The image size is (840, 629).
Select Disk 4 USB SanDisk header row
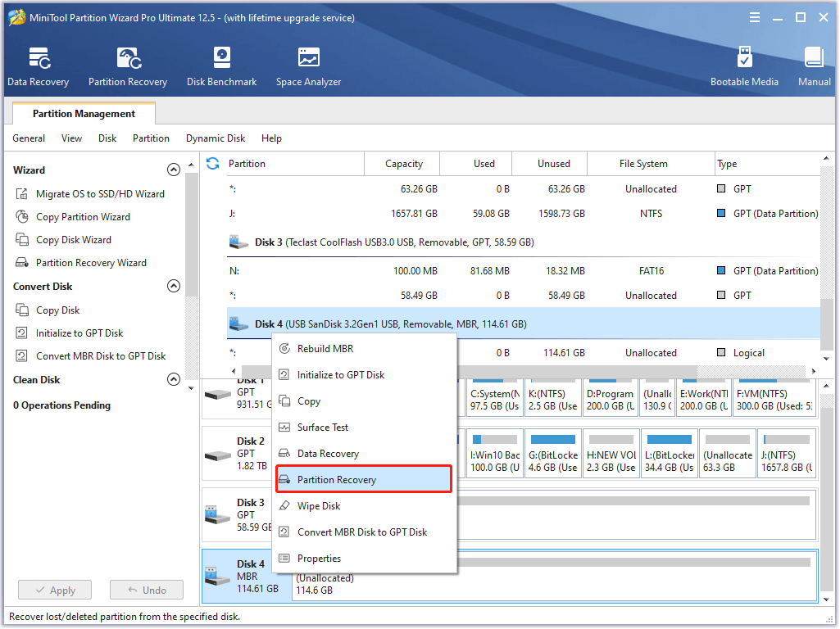[523, 324]
